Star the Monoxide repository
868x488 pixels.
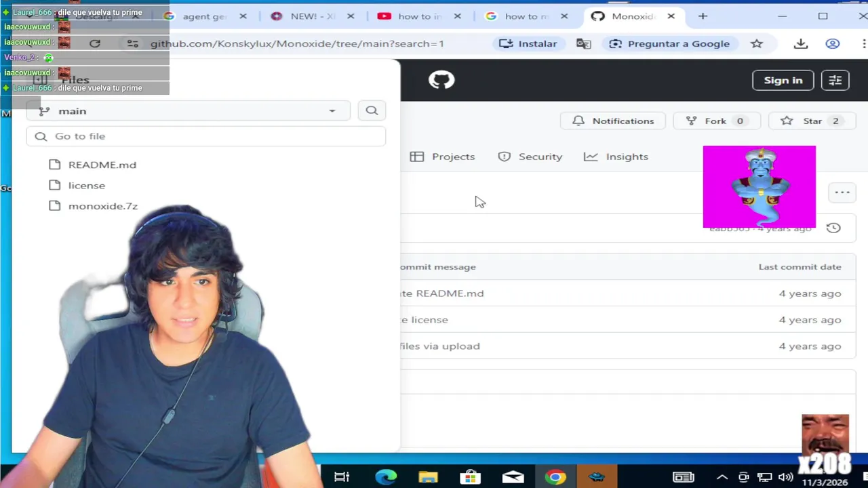812,121
